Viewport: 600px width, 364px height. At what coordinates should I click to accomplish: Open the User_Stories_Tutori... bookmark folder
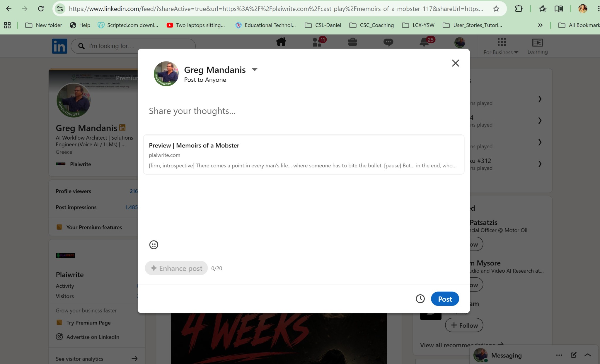[x=472, y=25]
